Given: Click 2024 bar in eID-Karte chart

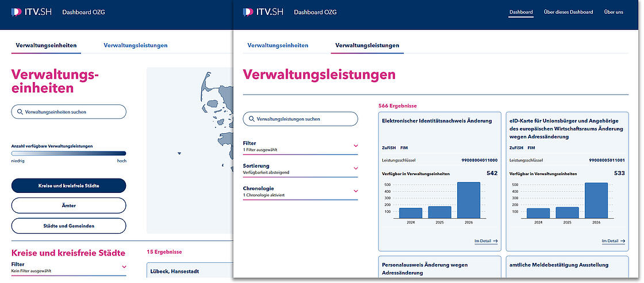Looking at the screenshot, I should tap(538, 214).
